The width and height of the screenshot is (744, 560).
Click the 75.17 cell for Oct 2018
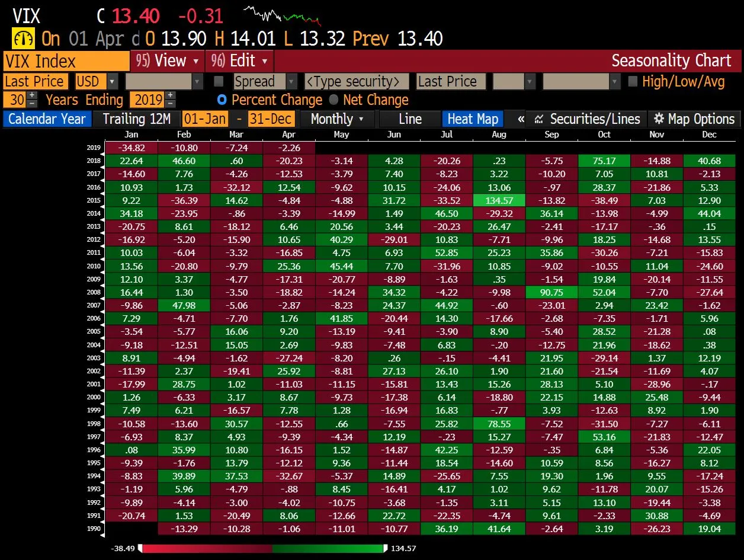[x=604, y=161]
